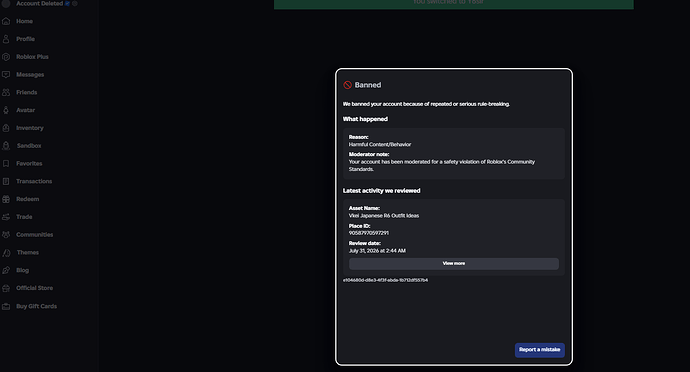Open the Roblox Plus menu item

[x=32, y=57]
